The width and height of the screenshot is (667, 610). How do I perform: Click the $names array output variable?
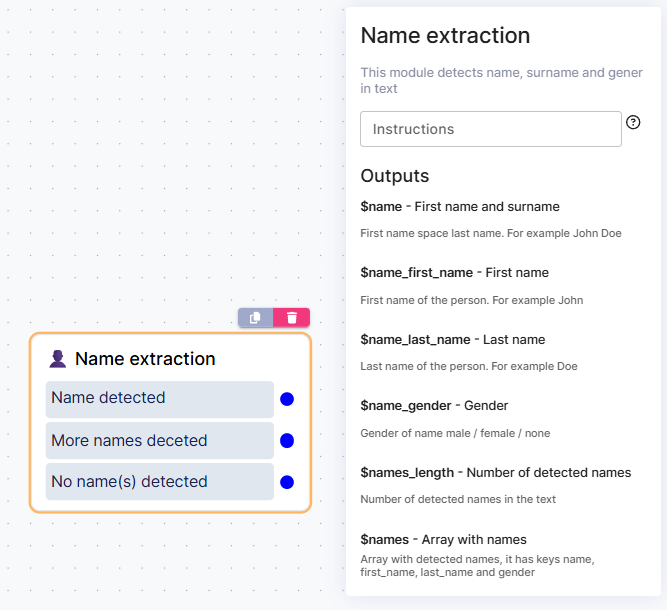385,540
